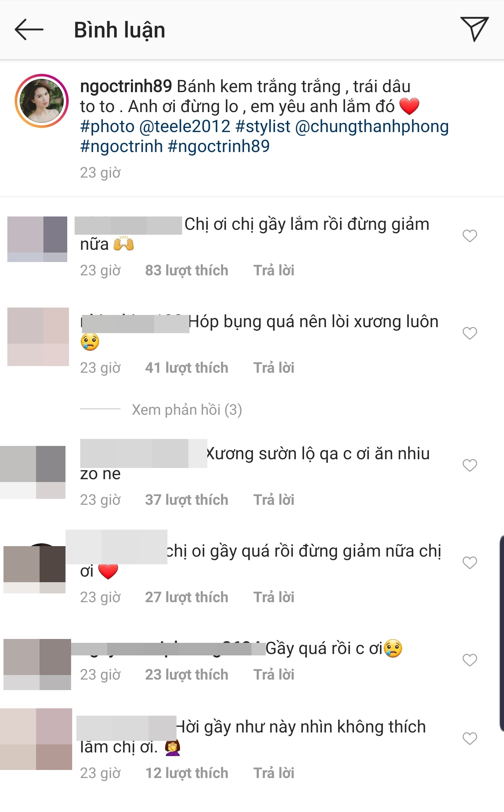Go back using the arrow icon
Viewport: 504px width, 812px height.
pos(29,30)
